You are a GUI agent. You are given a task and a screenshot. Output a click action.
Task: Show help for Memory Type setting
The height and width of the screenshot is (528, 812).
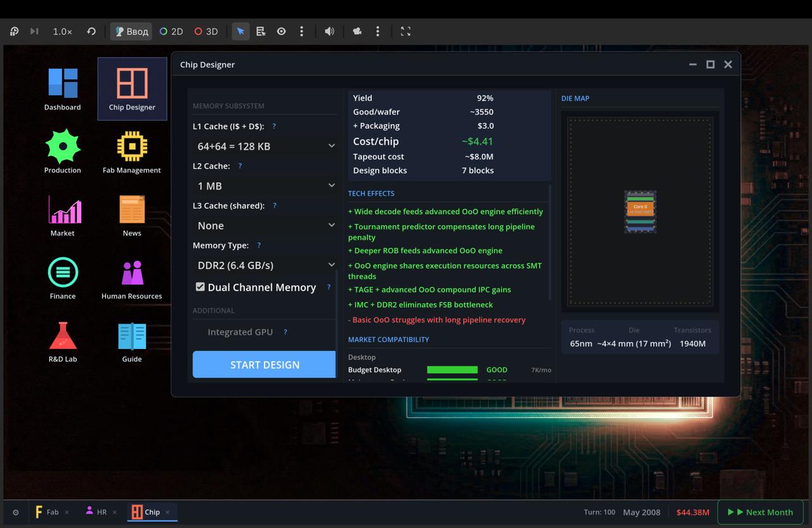coord(259,245)
